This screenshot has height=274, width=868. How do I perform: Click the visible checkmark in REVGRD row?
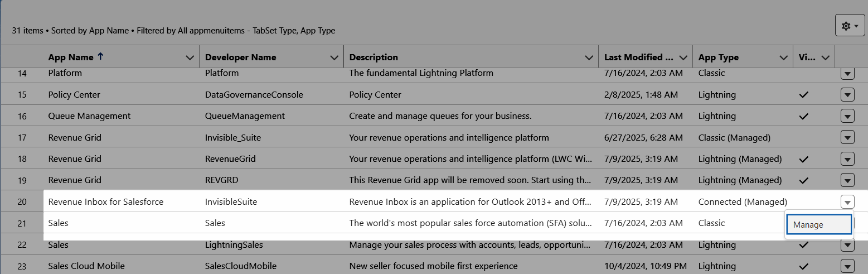click(x=803, y=180)
